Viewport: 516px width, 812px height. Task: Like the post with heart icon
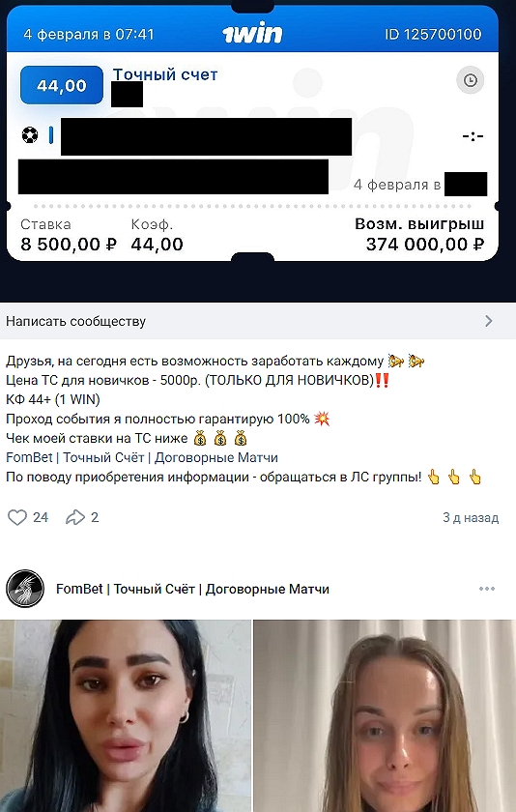pos(17,517)
